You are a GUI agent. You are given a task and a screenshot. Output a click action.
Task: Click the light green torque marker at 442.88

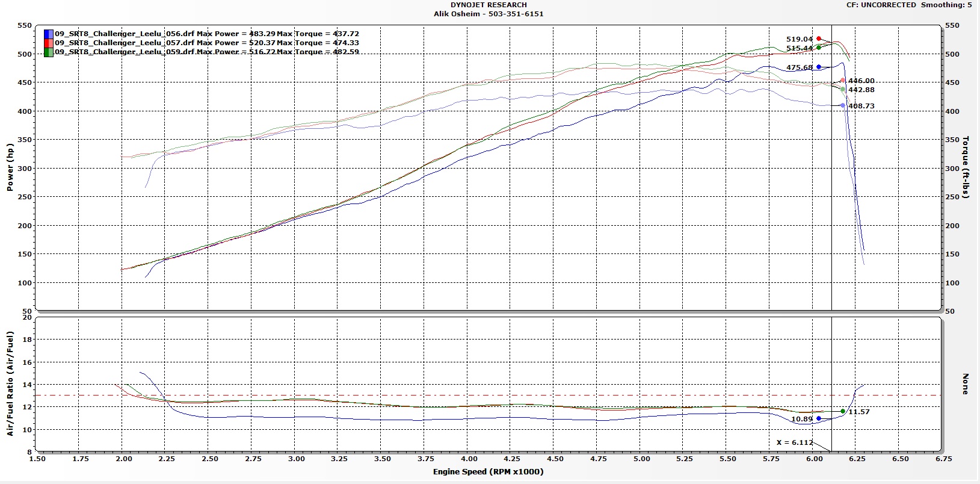(x=843, y=90)
